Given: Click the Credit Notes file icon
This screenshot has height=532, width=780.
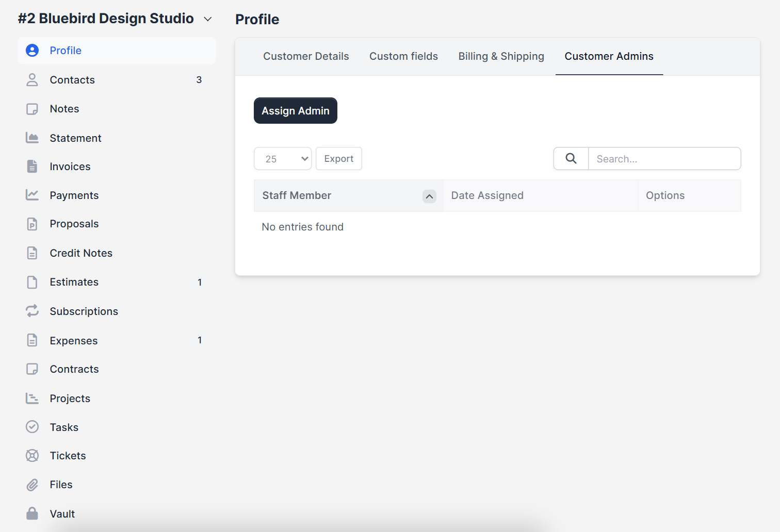Looking at the screenshot, I should pos(32,253).
